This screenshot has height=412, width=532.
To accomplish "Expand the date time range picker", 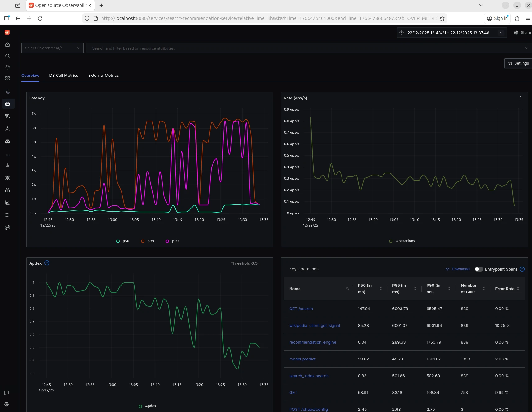I will pos(501,33).
